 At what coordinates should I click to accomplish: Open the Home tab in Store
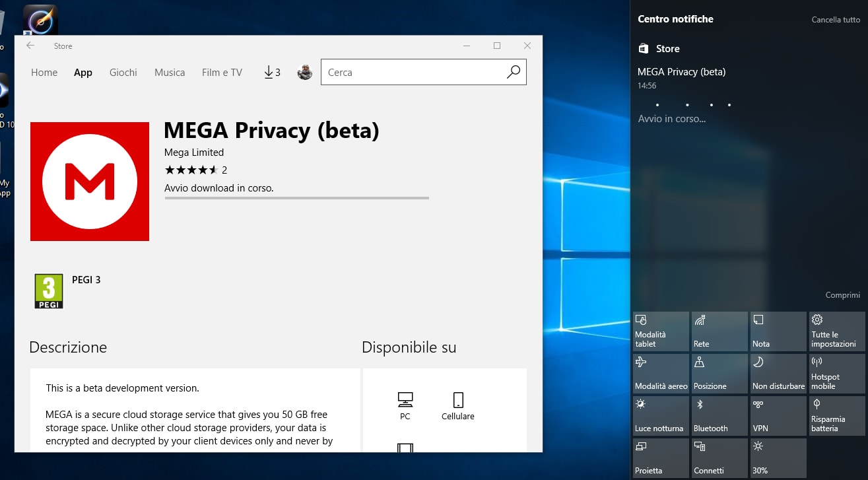[44, 73]
